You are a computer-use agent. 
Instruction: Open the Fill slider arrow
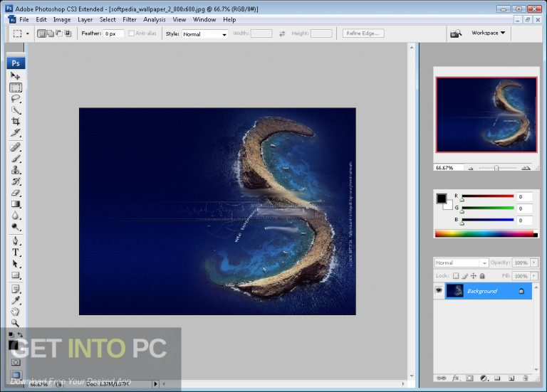pos(534,275)
